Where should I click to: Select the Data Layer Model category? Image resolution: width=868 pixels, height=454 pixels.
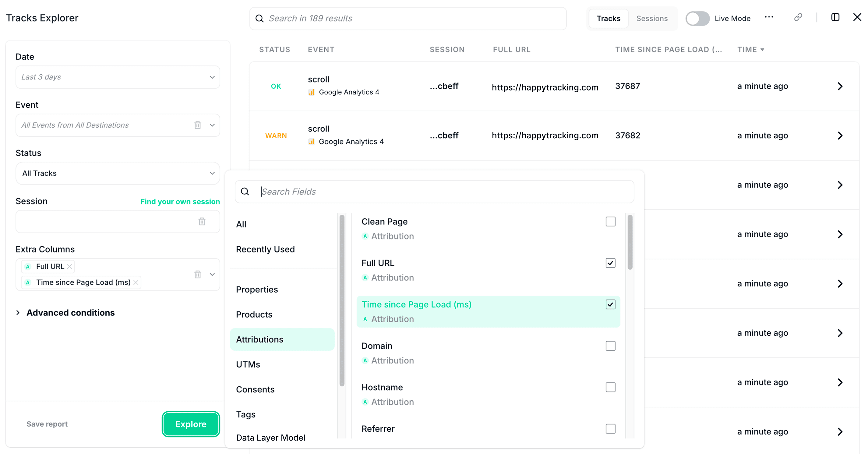(x=270, y=438)
